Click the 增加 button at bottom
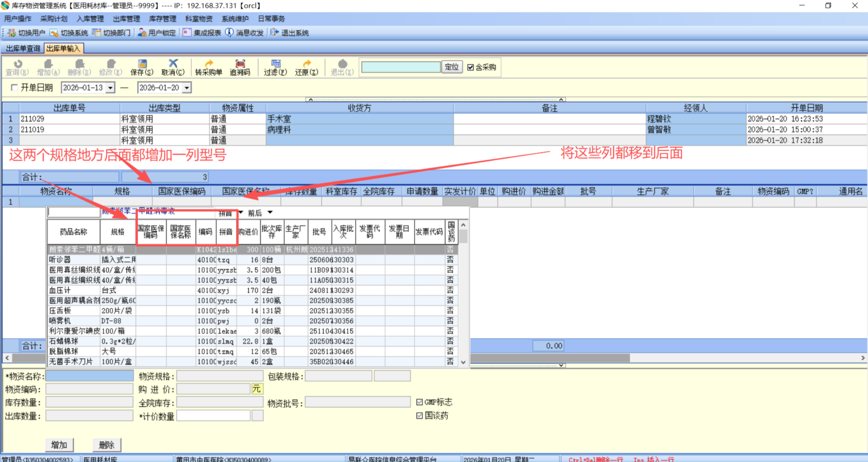 pos(59,445)
